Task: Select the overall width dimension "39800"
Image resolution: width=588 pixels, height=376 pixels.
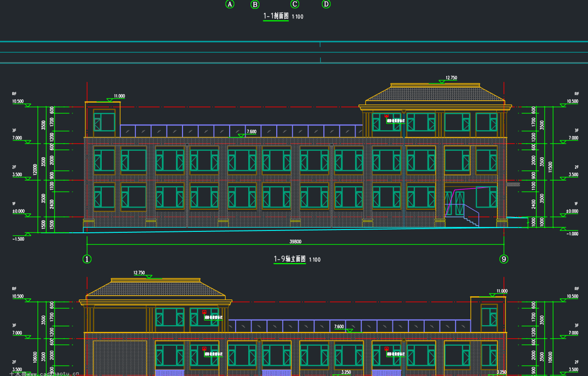Action: click(295, 242)
